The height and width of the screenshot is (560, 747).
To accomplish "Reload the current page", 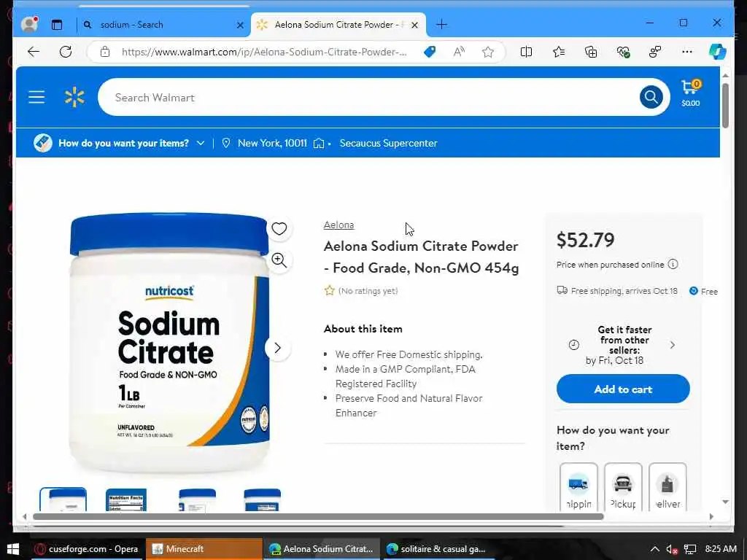I will click(x=66, y=52).
